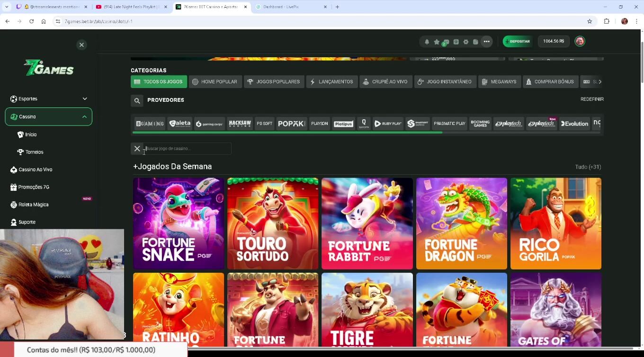Select Gaming Corps provider logo
The width and height of the screenshot is (644, 357).
(x=209, y=124)
